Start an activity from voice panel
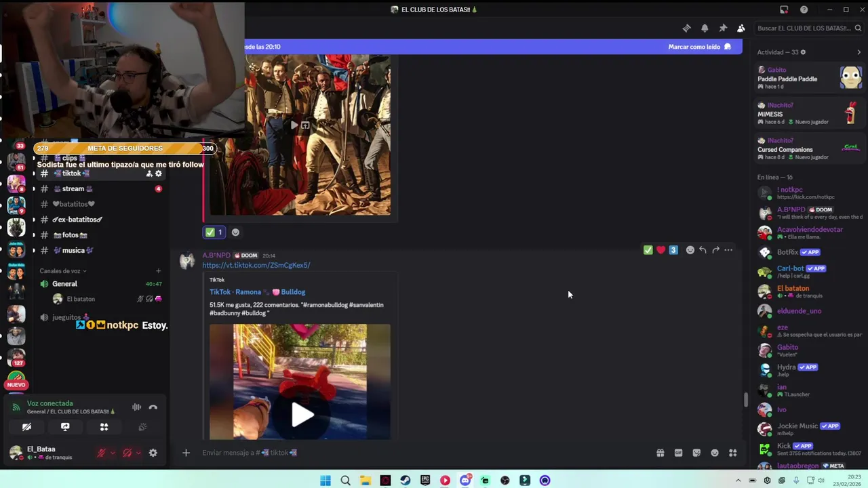868x488 pixels. tap(104, 427)
